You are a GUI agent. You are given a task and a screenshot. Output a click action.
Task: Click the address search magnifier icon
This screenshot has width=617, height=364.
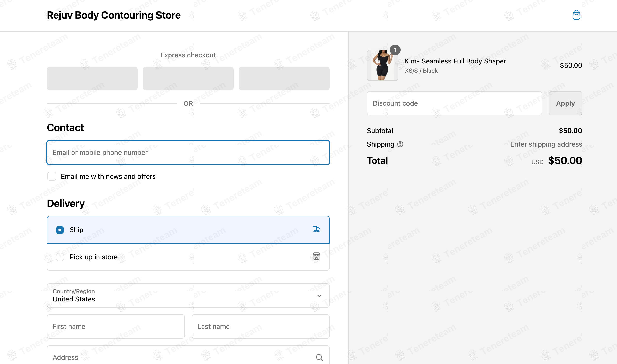click(319, 357)
